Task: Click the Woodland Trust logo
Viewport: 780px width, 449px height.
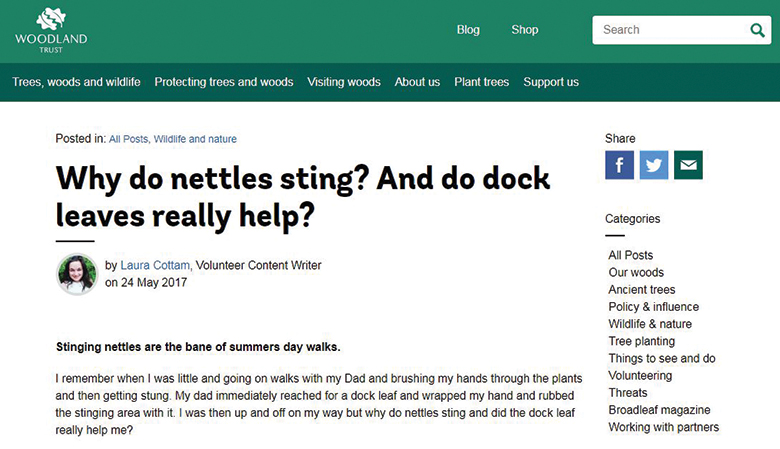Action: (51, 30)
